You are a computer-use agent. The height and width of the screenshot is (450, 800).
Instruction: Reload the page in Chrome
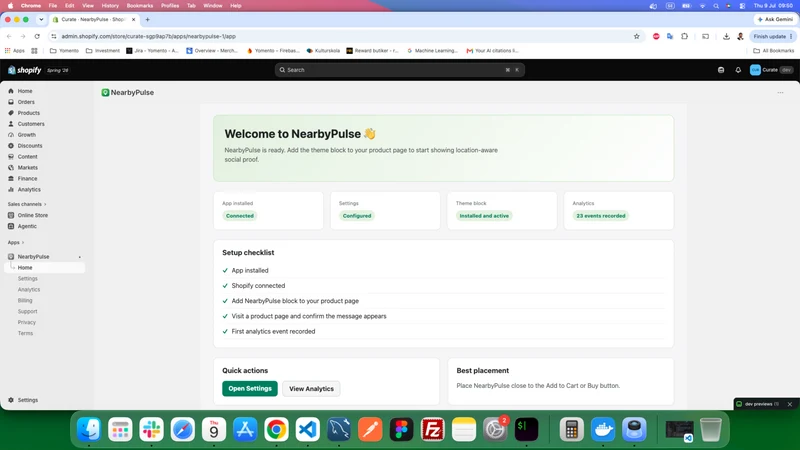click(37, 36)
